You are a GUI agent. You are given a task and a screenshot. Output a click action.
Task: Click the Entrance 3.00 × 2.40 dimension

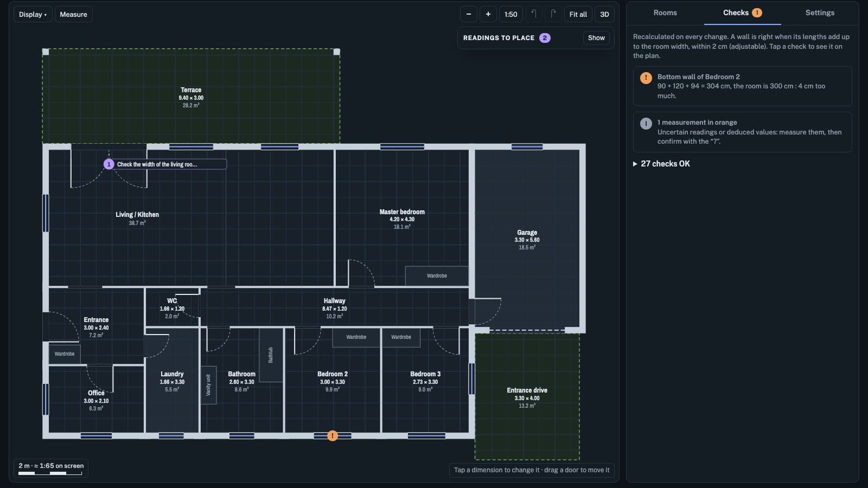pos(96,328)
